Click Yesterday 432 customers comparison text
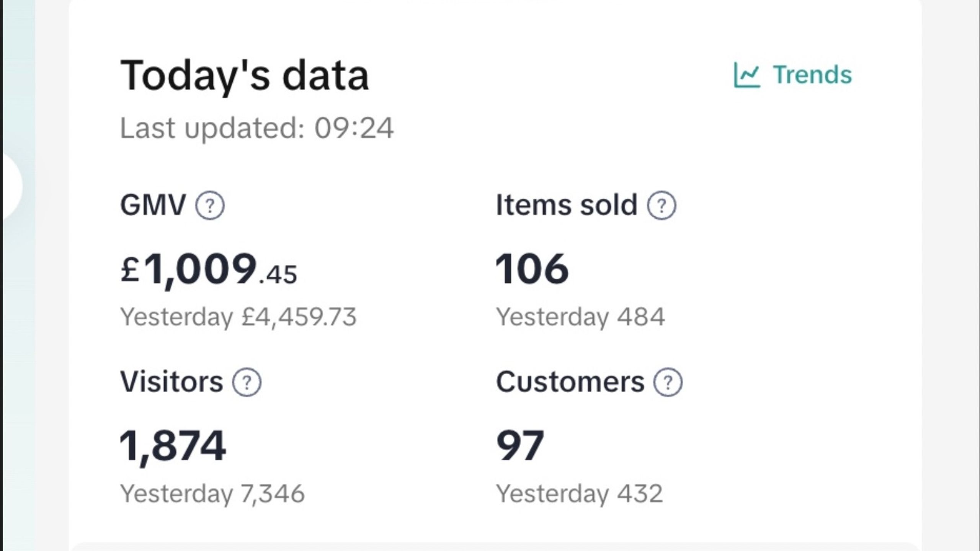This screenshot has height=551, width=980. pos(579,494)
